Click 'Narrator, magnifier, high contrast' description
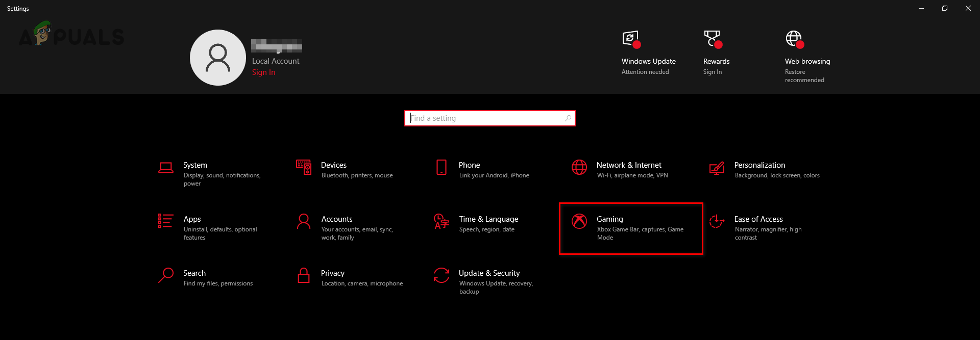This screenshot has width=980, height=340. pyautogui.click(x=768, y=233)
